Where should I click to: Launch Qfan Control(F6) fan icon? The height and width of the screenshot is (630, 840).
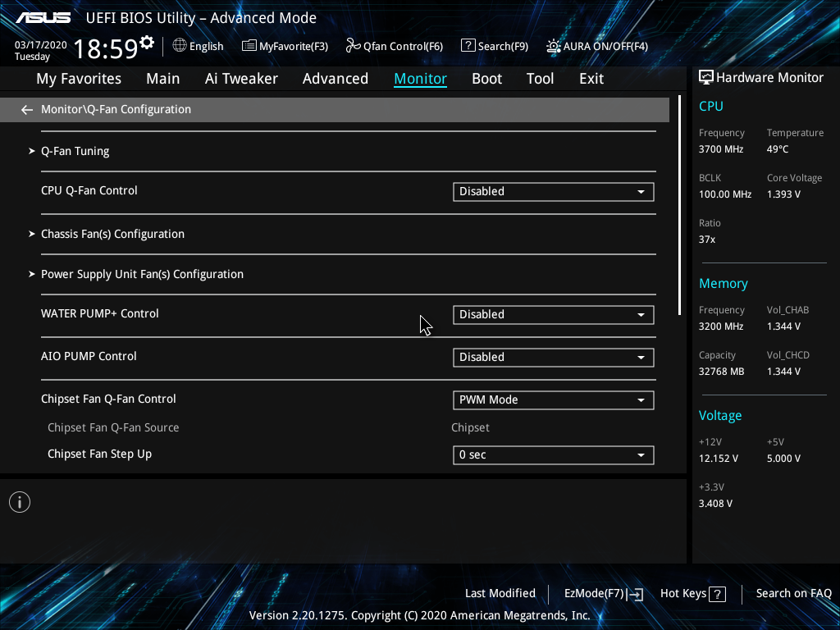click(x=353, y=46)
